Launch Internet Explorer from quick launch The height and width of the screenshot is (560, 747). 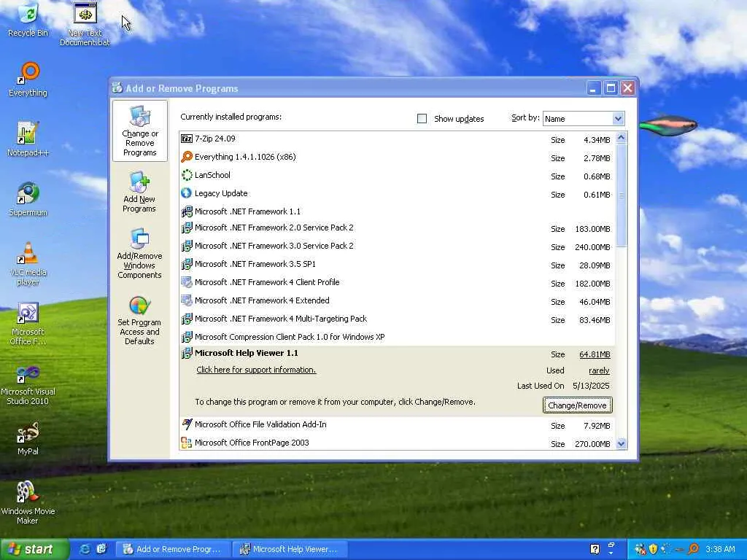pyautogui.click(x=85, y=549)
